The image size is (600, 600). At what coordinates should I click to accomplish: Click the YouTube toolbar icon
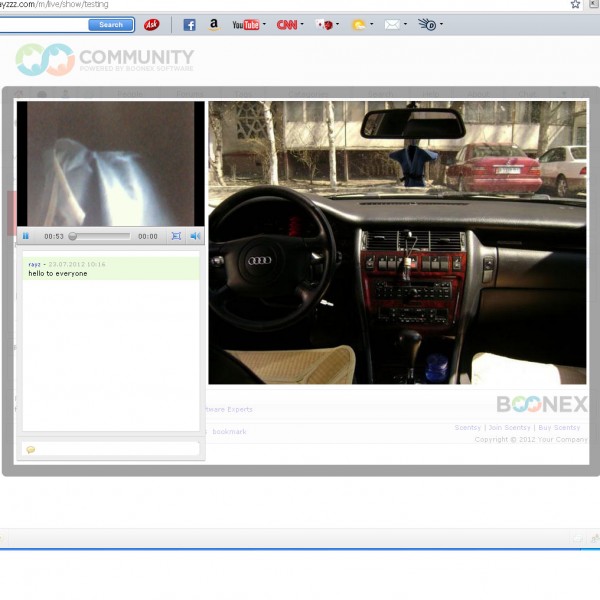pyautogui.click(x=246, y=25)
